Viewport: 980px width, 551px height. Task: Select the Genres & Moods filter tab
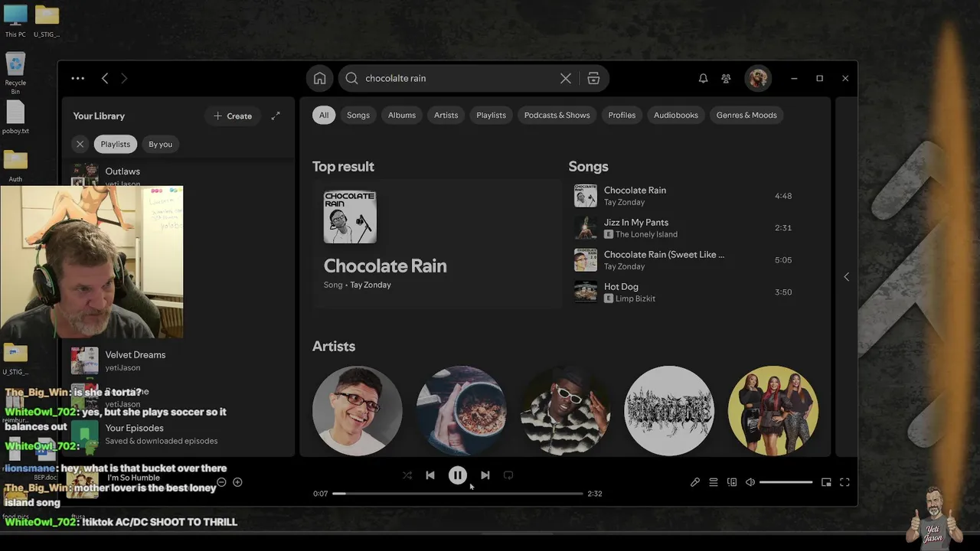[746, 115]
